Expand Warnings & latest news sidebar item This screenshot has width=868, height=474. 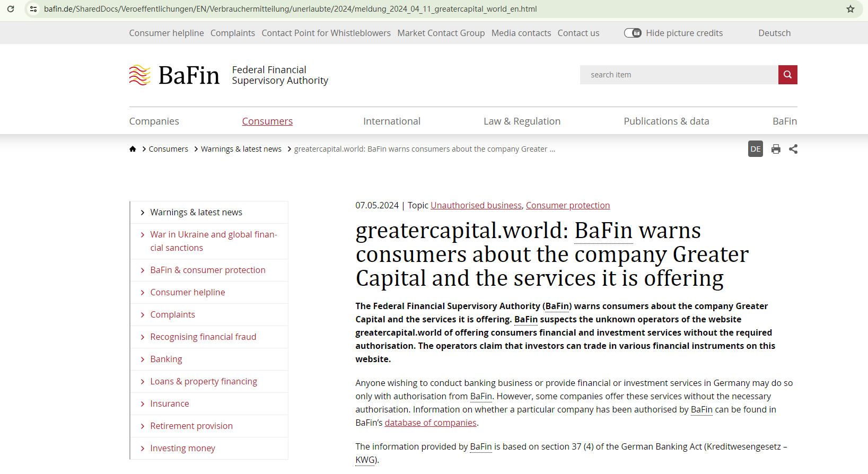click(196, 212)
